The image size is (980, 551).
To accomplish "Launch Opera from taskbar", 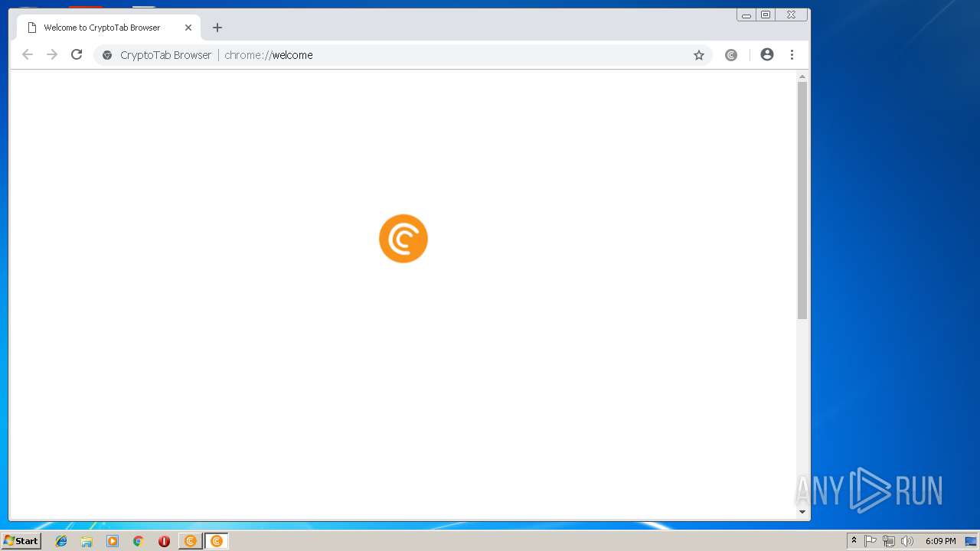I will click(x=164, y=541).
